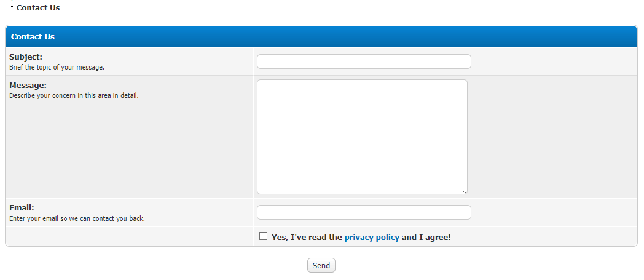
Task: Click the bold Message: label
Action: click(x=28, y=85)
